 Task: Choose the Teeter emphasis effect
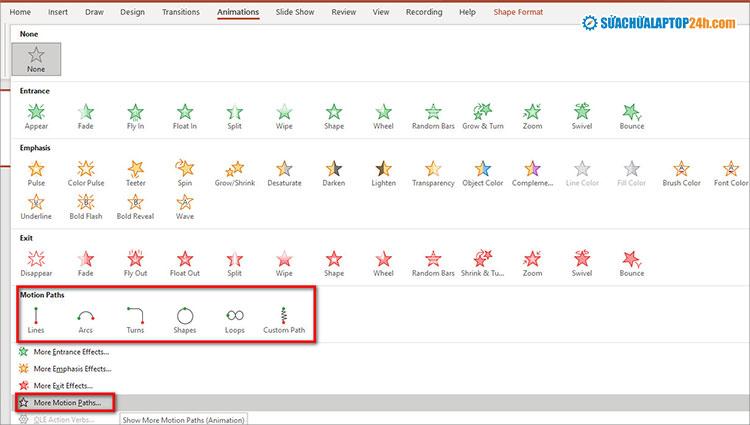135,173
